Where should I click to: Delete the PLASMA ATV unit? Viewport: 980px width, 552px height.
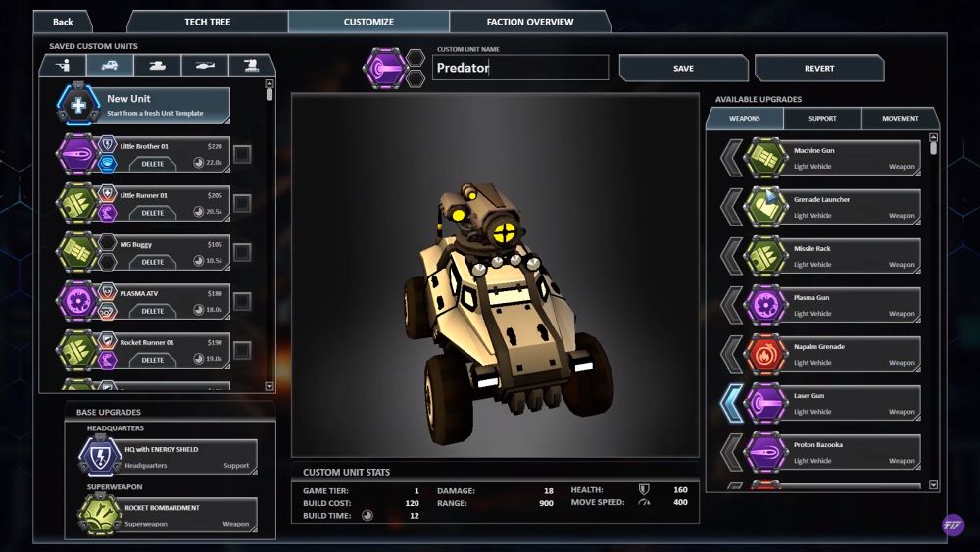[153, 311]
